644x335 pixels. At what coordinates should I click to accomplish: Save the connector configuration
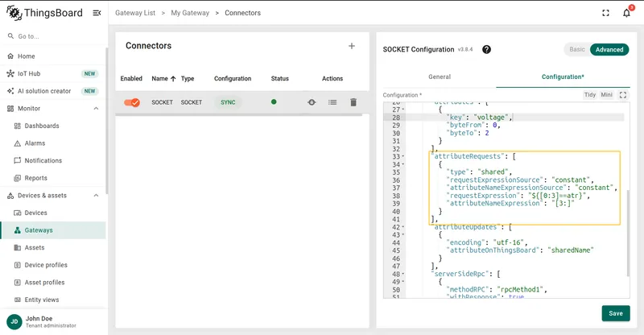click(x=616, y=313)
